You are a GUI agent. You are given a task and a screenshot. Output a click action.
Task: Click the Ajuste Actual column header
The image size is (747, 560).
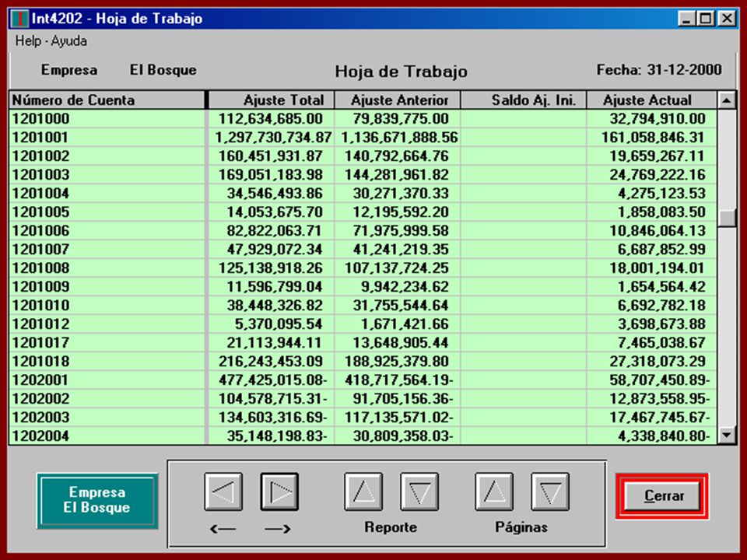click(652, 100)
